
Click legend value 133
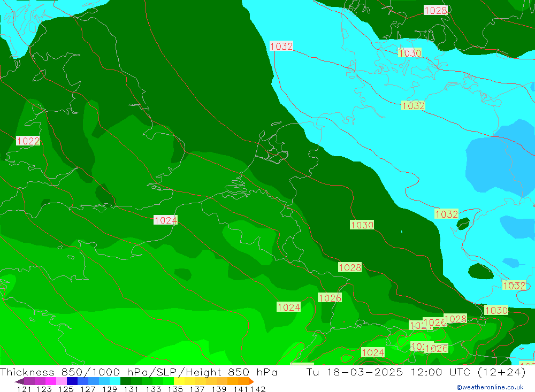pyautogui.click(x=153, y=389)
